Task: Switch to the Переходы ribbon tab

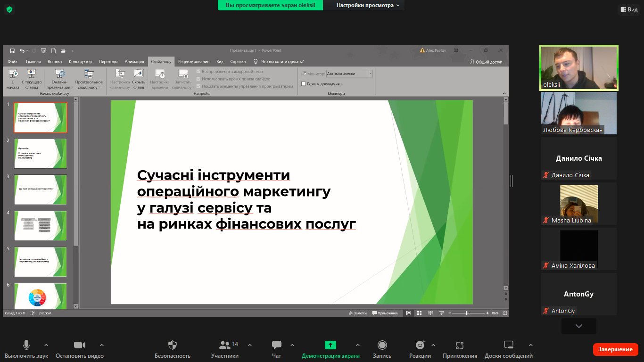Action: click(x=108, y=62)
